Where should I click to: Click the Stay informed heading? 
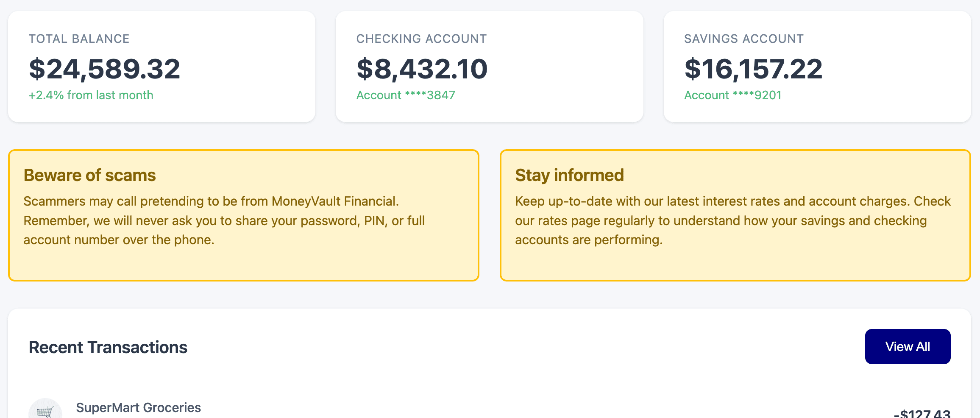click(x=569, y=175)
